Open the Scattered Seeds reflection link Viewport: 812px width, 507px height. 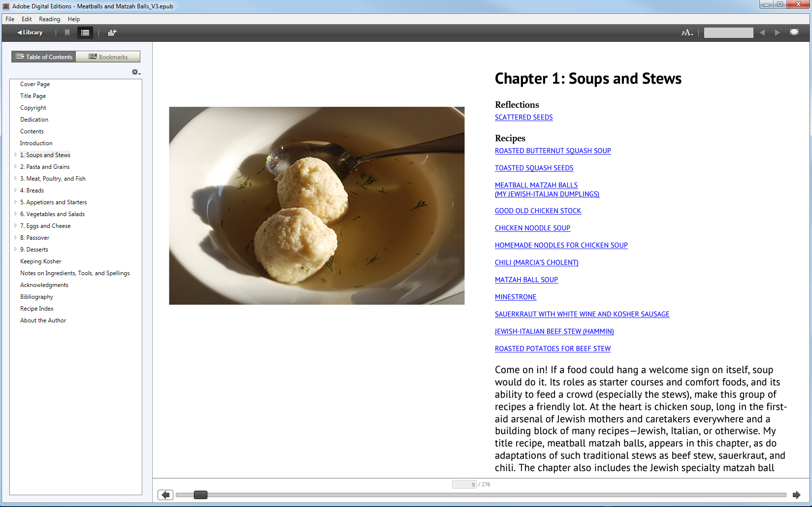click(x=523, y=117)
